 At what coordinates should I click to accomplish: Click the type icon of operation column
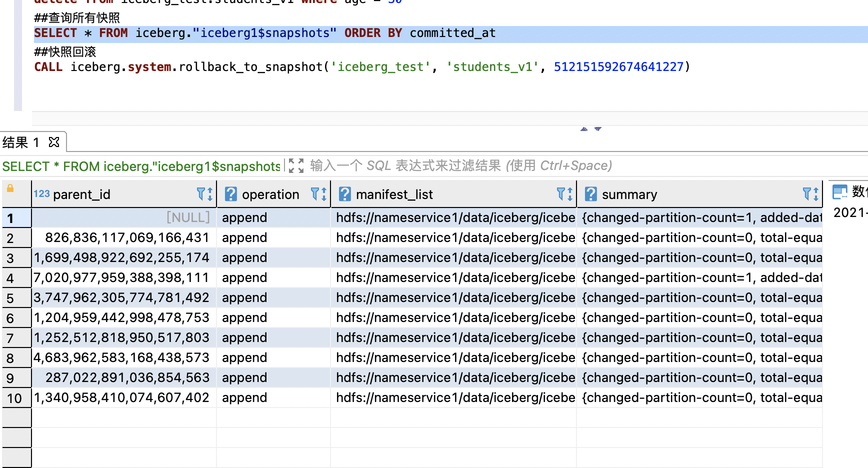click(230, 194)
